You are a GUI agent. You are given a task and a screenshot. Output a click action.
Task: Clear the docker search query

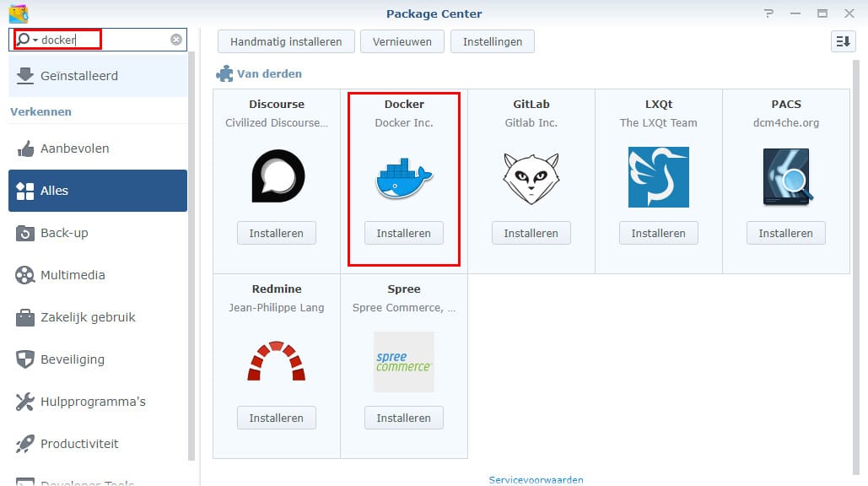pyautogui.click(x=175, y=39)
